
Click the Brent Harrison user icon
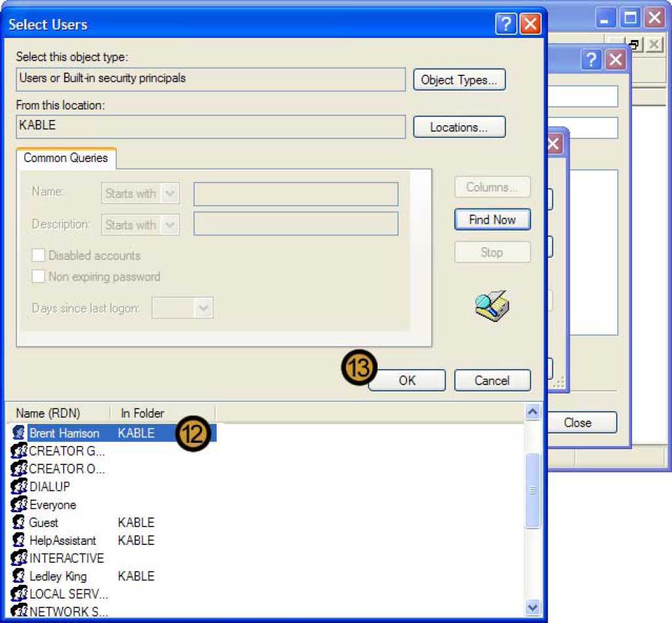18,433
